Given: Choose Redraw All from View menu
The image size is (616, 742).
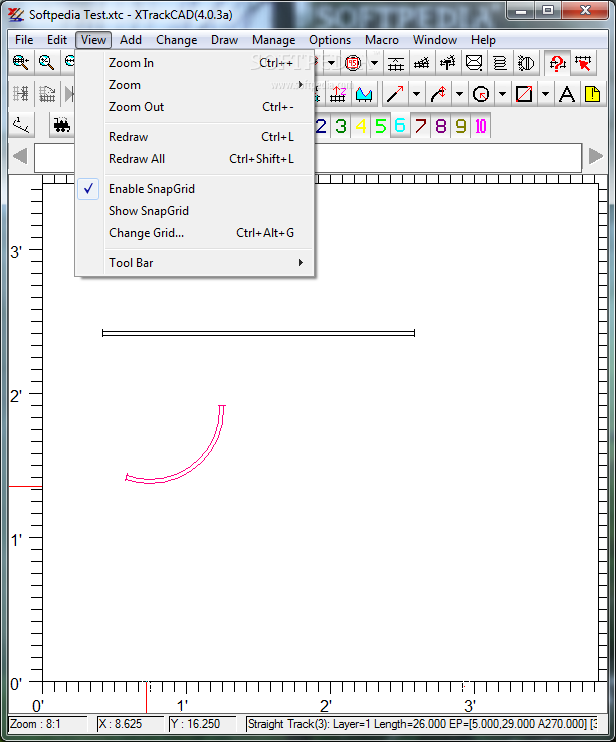Looking at the screenshot, I should tap(195, 159).
